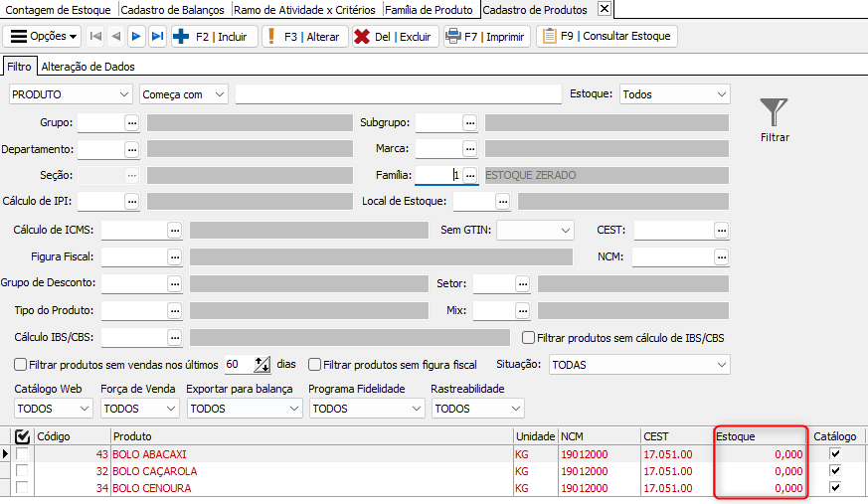Image resolution: width=868 pixels, height=504 pixels.
Task: Click the F9 Consultar Estoque button
Action: pyautogui.click(x=607, y=37)
